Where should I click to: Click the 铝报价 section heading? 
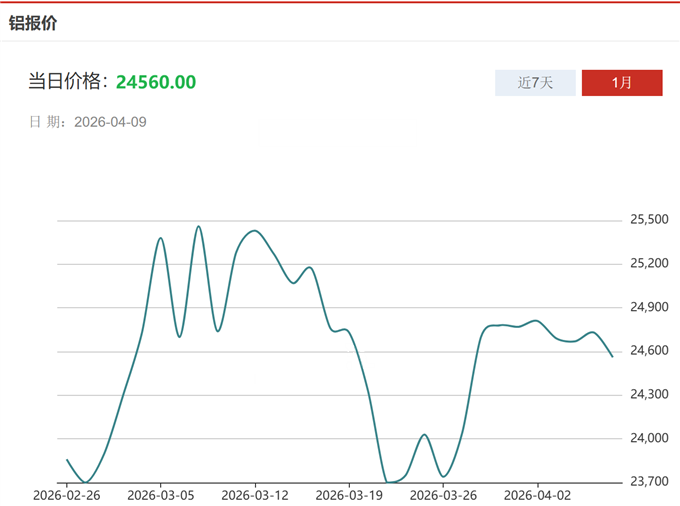tap(33, 22)
